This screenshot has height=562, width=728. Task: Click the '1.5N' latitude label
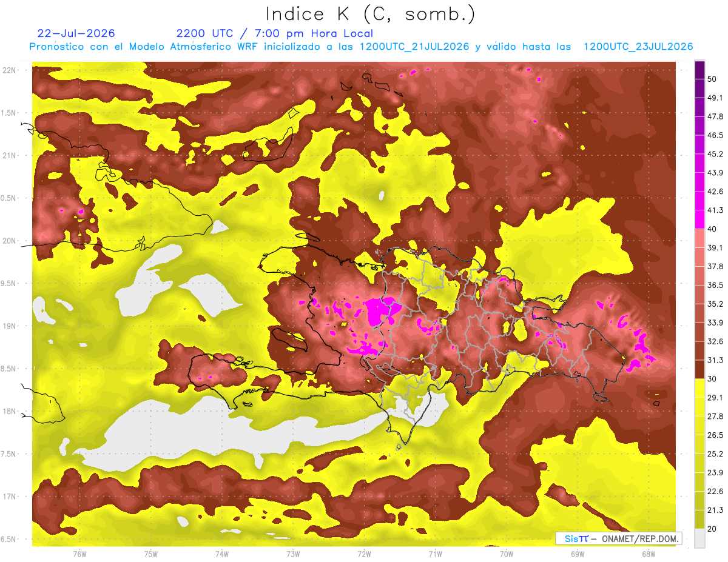(9, 113)
